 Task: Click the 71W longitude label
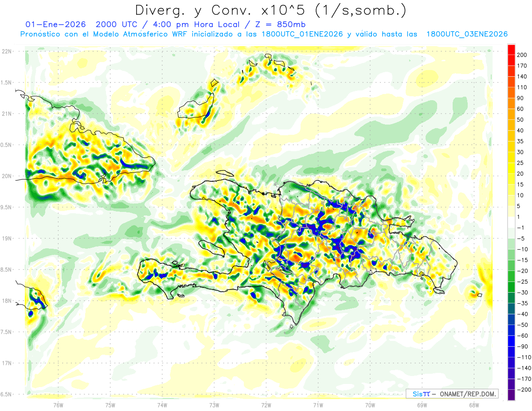pos(318,404)
